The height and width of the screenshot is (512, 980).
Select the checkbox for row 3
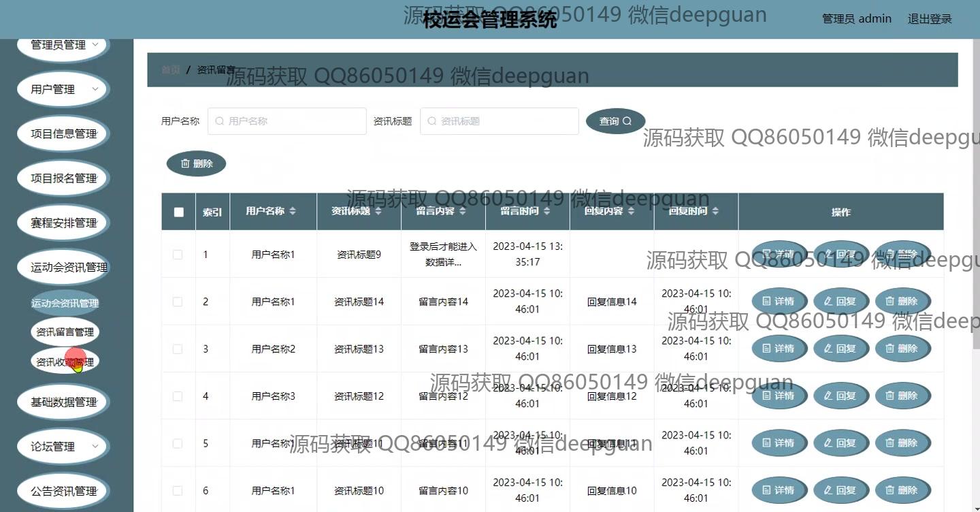(178, 349)
